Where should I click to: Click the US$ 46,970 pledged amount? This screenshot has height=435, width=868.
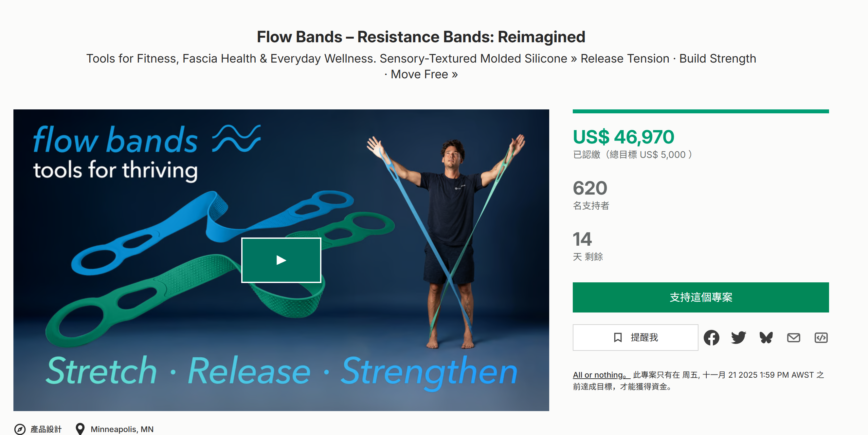[x=624, y=137]
